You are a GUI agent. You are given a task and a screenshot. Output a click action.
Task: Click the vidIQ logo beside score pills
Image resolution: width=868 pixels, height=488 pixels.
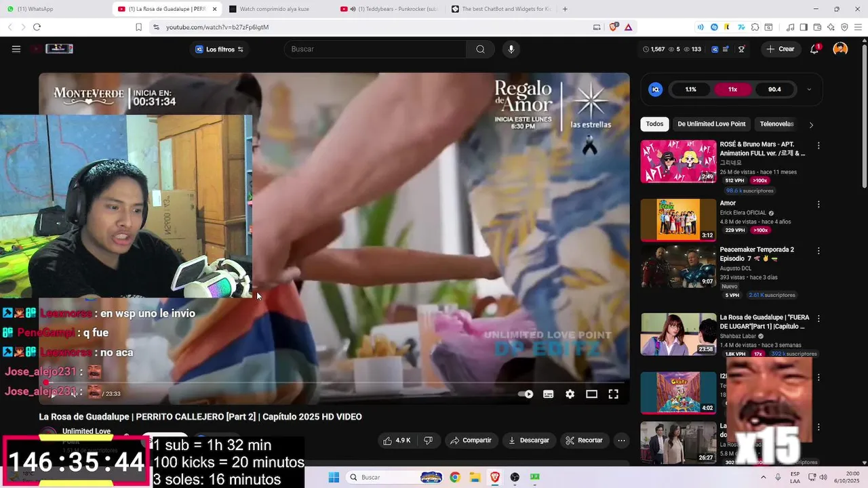(x=655, y=89)
